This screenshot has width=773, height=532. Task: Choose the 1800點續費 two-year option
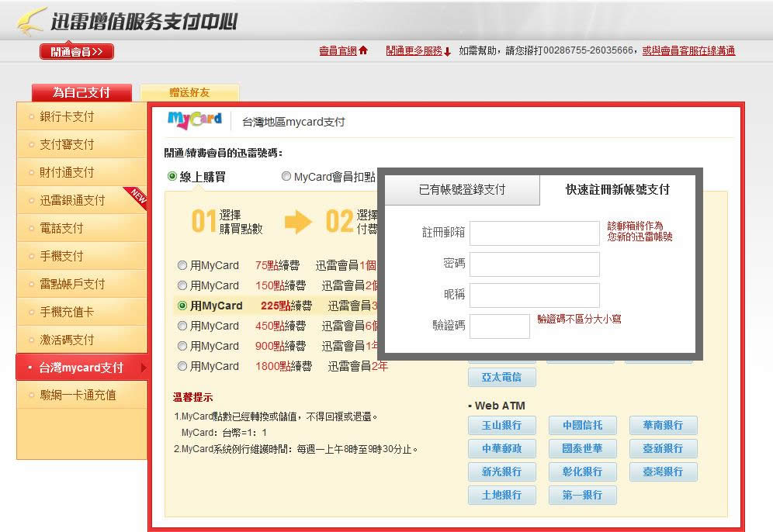182,366
